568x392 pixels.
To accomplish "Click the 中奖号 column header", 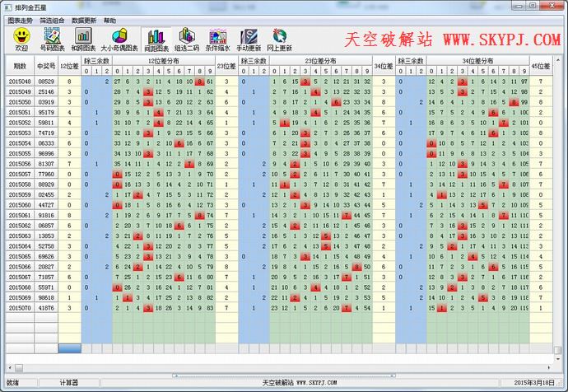I will 46,65.
